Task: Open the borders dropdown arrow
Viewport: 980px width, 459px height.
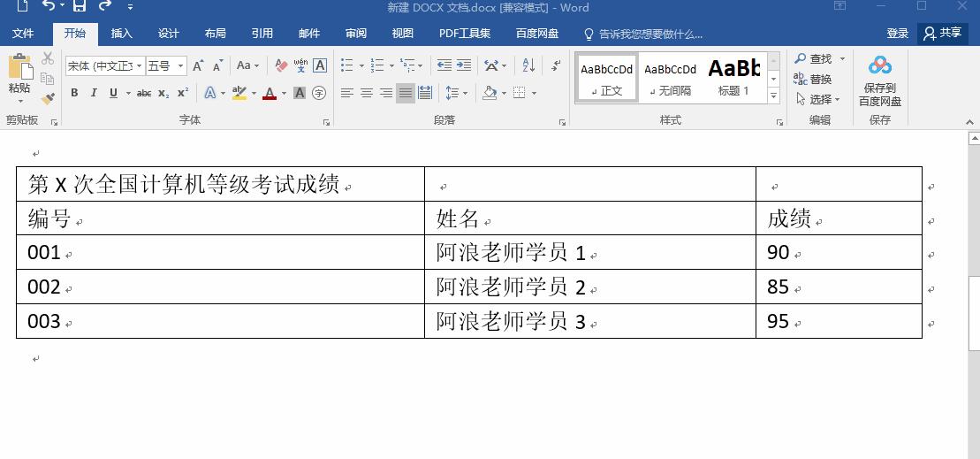Action: (535, 93)
